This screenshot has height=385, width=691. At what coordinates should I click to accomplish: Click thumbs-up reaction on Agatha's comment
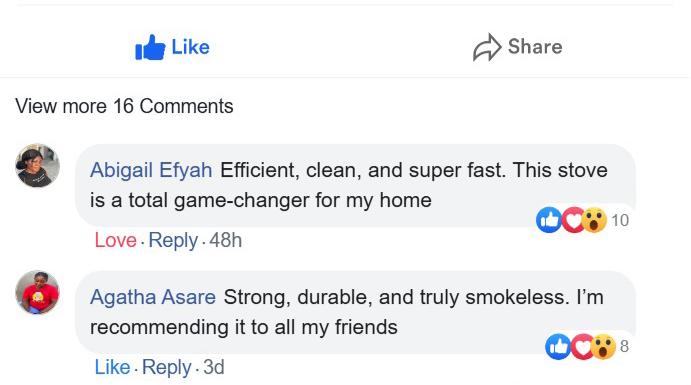click(x=558, y=347)
